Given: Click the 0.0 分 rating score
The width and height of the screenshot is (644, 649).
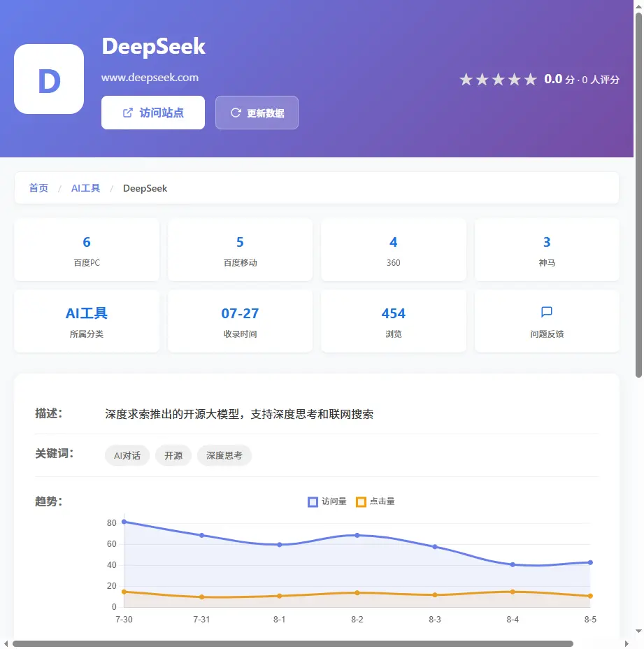Looking at the screenshot, I should pyautogui.click(x=559, y=79).
